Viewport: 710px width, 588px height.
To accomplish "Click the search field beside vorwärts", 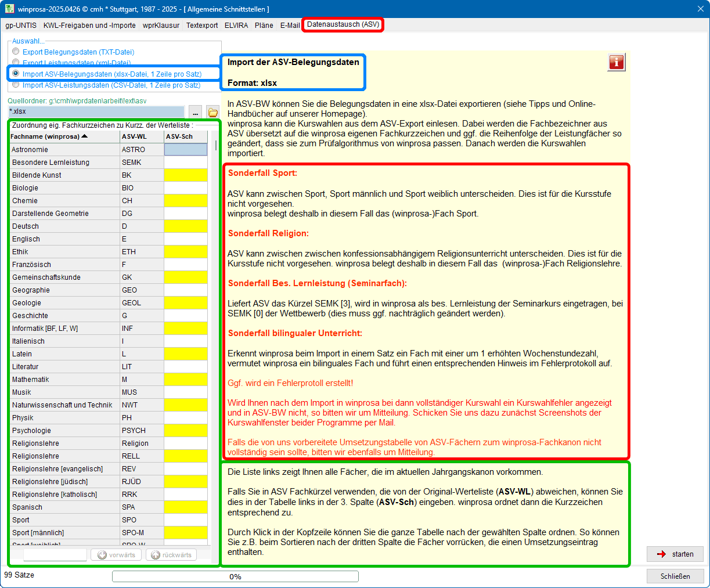I will [55, 555].
